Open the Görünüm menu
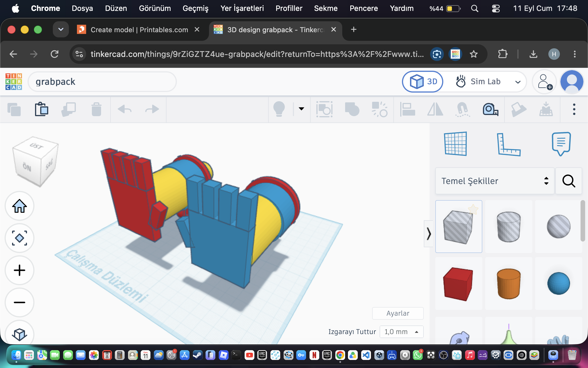This screenshot has height=368, width=588. [x=155, y=8]
